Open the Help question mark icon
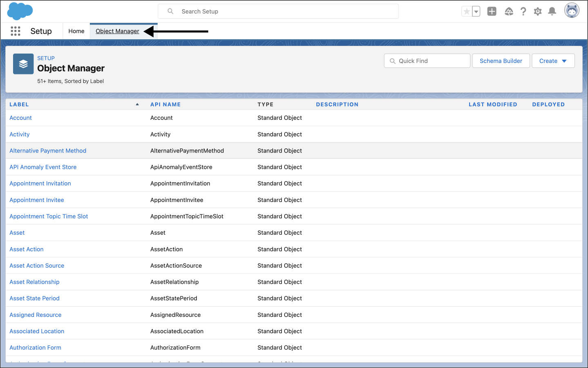Screen dimensions: 588x368 (523, 11)
